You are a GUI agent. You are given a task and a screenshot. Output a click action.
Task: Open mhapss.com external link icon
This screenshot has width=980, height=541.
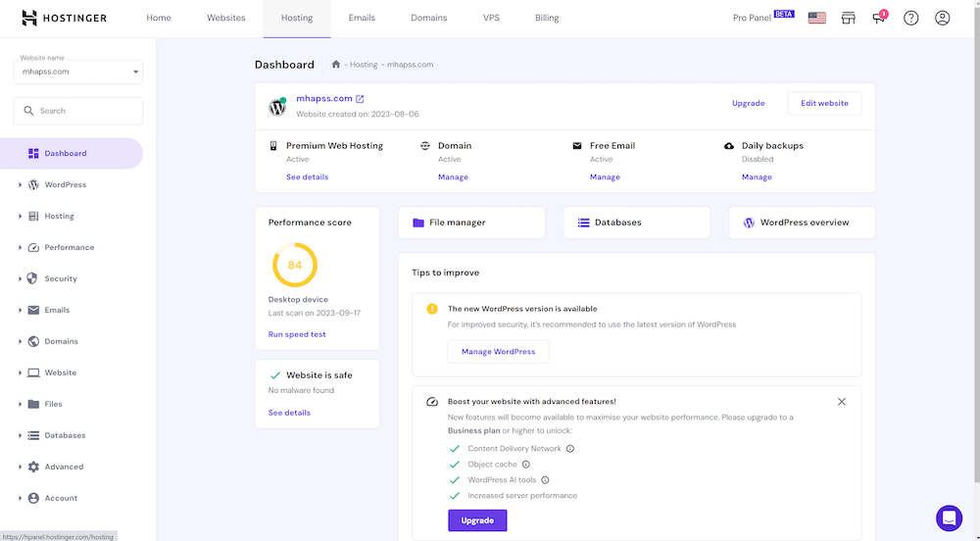pyautogui.click(x=360, y=99)
